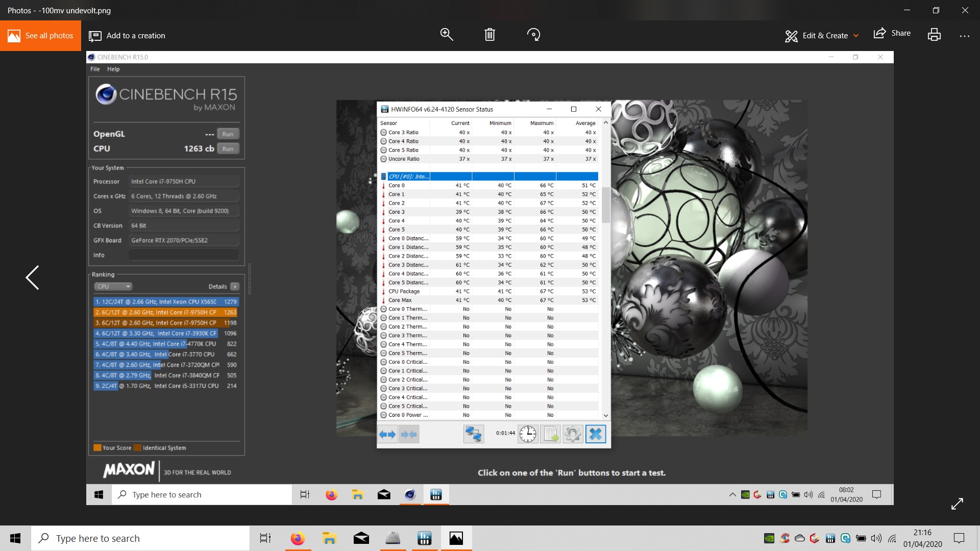Click the Maximum column header in HWiNFO
Viewport: 980px width, 551px height.
(542, 123)
